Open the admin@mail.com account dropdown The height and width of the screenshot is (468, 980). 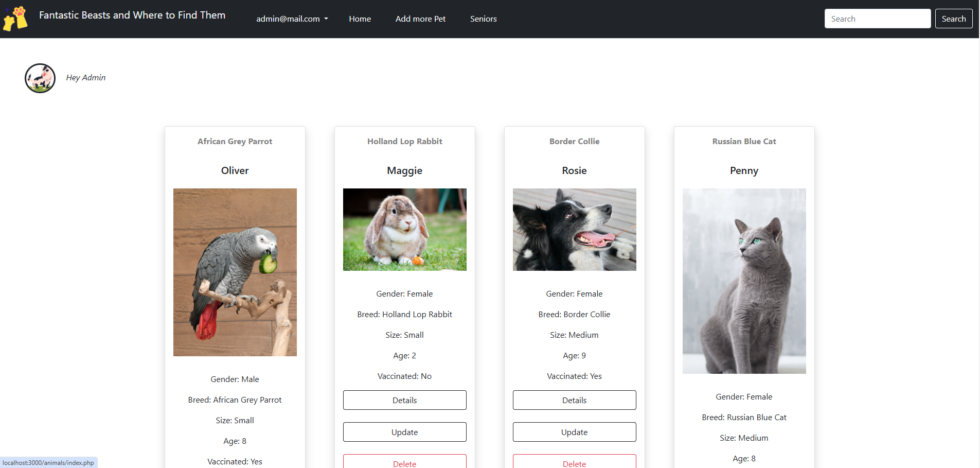(292, 19)
